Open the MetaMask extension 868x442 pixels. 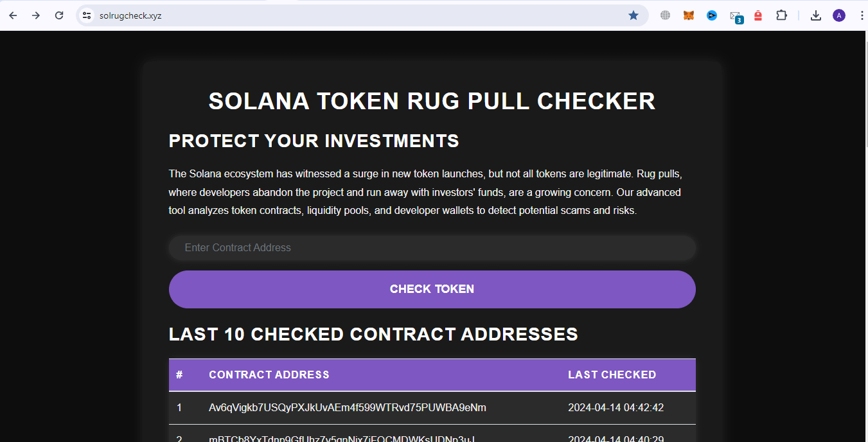688,15
